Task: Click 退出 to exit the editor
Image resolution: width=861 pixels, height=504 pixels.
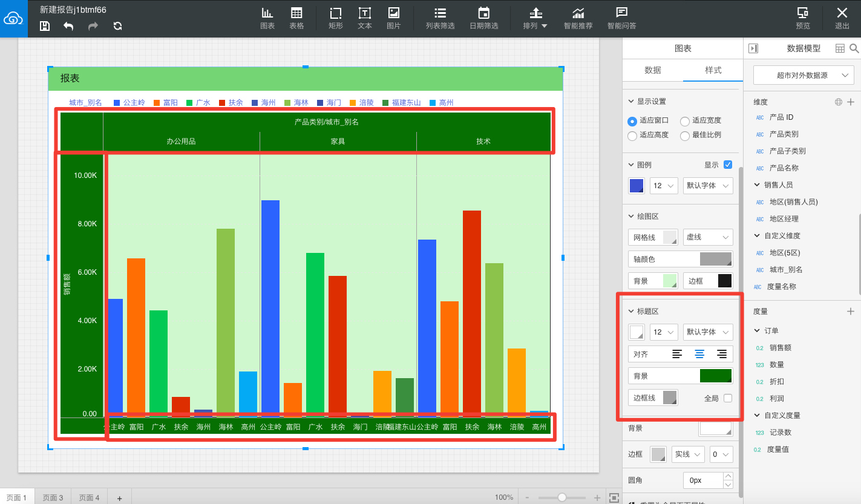Action: click(842, 18)
